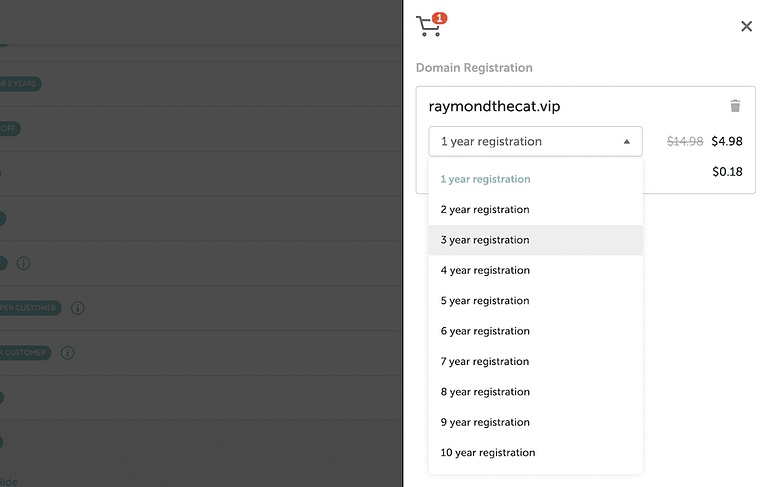Pick 7 year registration
768x487 pixels.
tap(485, 361)
